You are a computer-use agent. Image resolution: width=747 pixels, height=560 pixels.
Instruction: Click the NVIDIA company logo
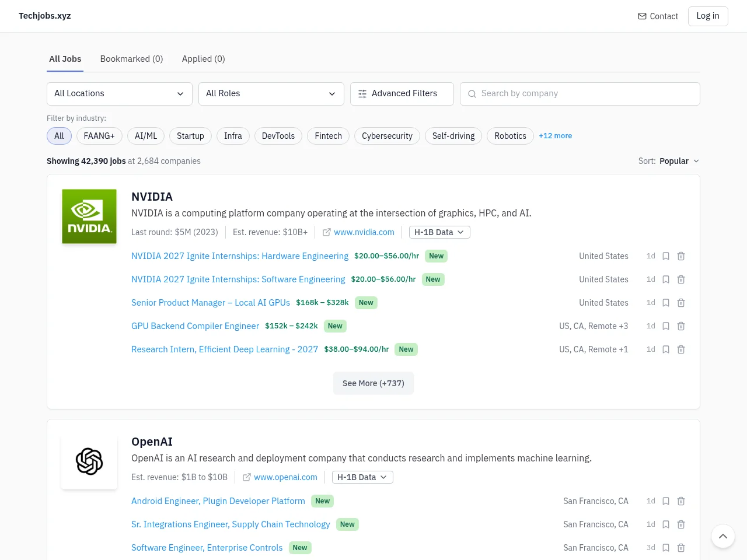click(89, 216)
